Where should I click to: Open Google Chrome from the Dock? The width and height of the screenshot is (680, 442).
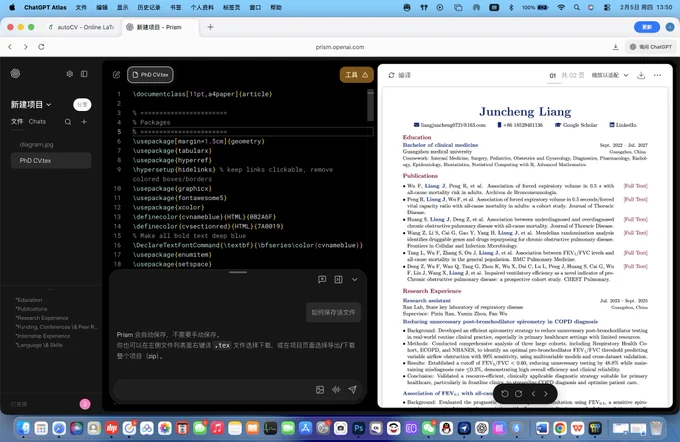pos(560,429)
